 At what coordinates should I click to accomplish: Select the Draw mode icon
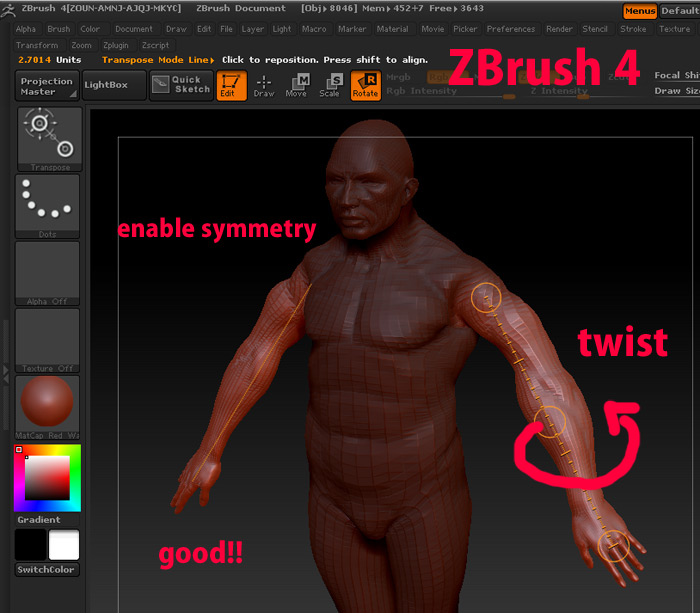tap(264, 85)
